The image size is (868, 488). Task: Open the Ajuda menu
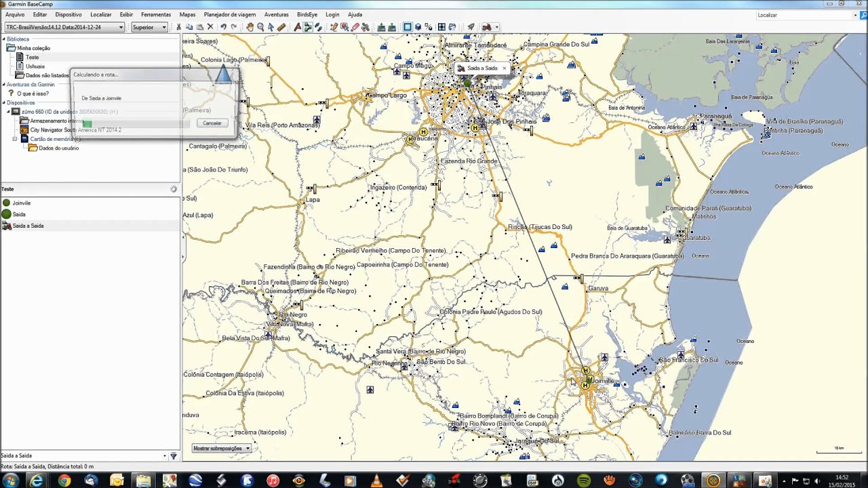[x=355, y=14]
